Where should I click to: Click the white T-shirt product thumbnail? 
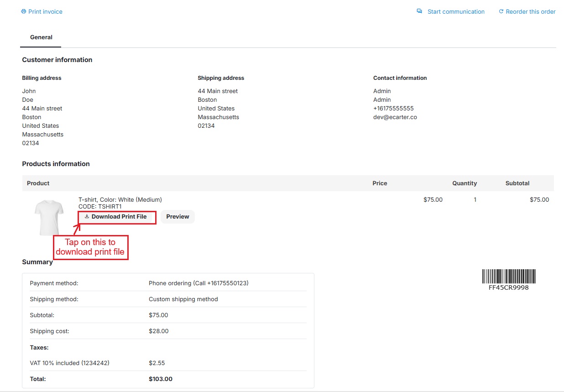49,217
